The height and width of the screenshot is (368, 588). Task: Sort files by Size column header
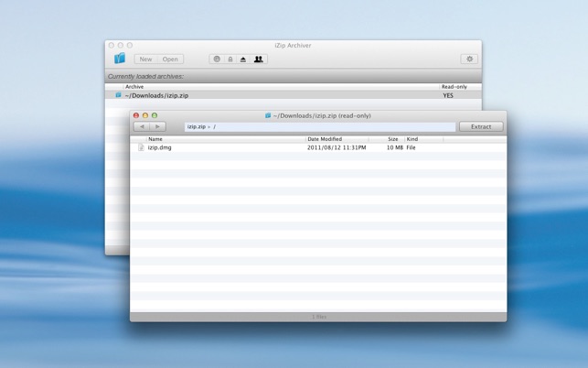tap(391, 139)
